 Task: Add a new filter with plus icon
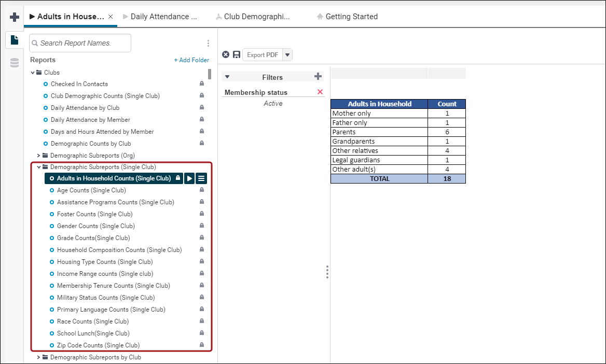[318, 77]
